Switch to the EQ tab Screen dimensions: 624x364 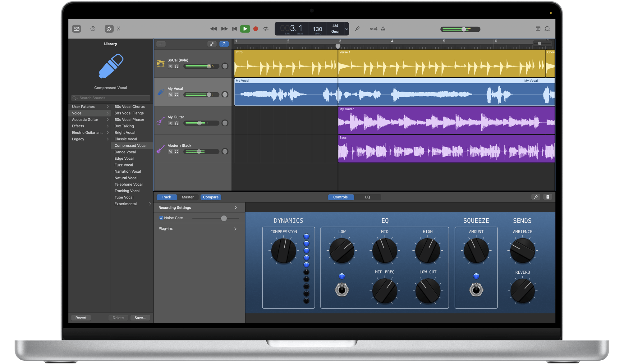368,197
